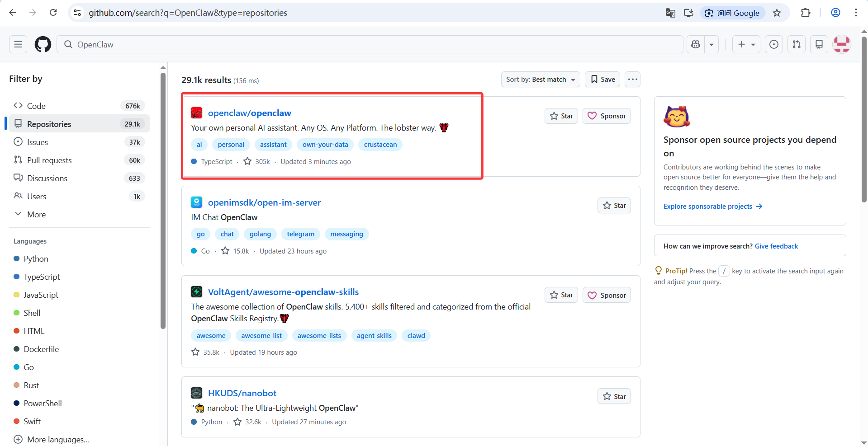Filter results by Discussions
868x446 pixels.
(x=79, y=178)
